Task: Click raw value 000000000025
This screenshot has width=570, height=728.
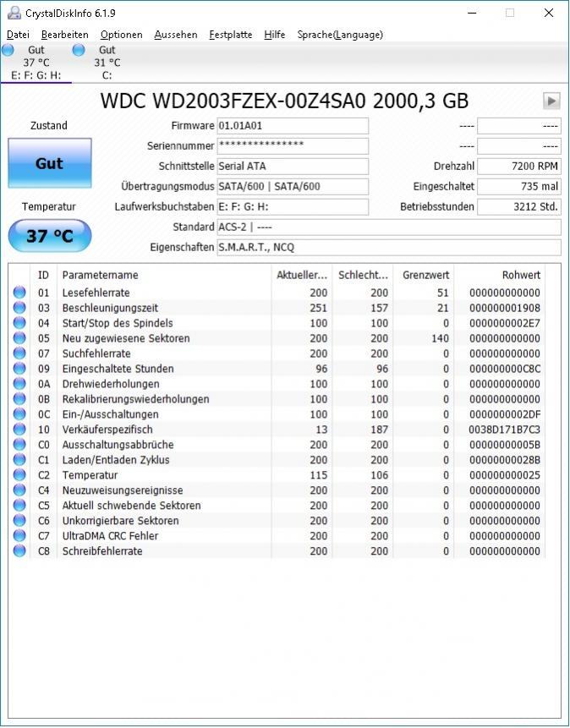Action: [505, 475]
